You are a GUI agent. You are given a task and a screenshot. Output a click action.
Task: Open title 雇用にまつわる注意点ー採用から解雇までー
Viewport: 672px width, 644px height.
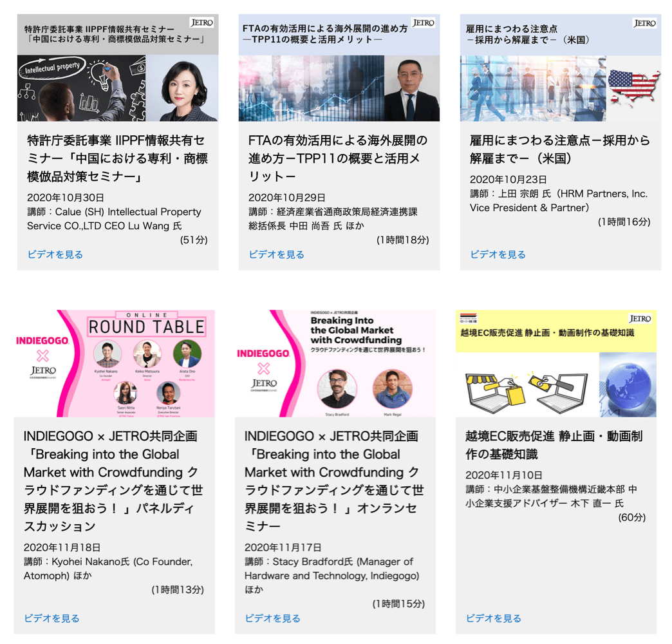[x=560, y=149]
